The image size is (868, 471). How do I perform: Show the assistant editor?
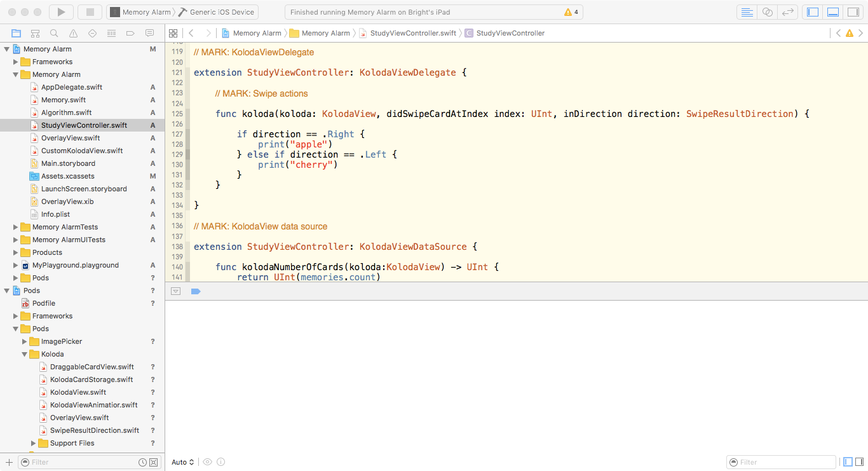pyautogui.click(x=768, y=12)
